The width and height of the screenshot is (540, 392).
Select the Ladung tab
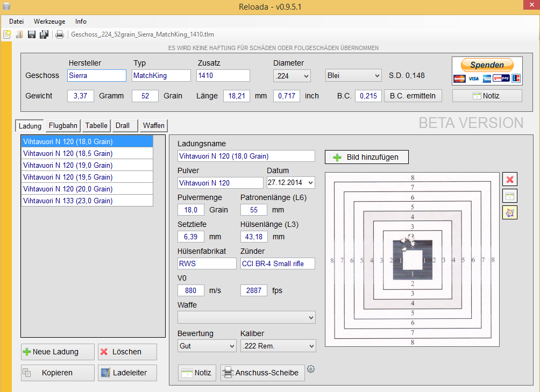tap(30, 126)
